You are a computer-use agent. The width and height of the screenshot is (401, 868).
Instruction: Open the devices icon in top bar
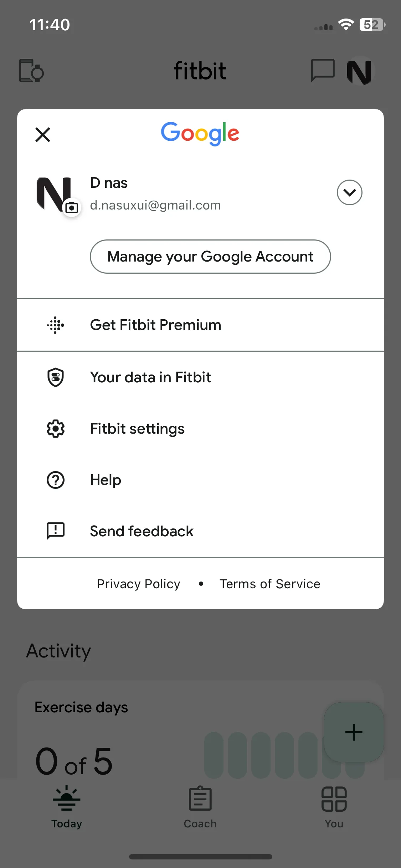(x=31, y=71)
